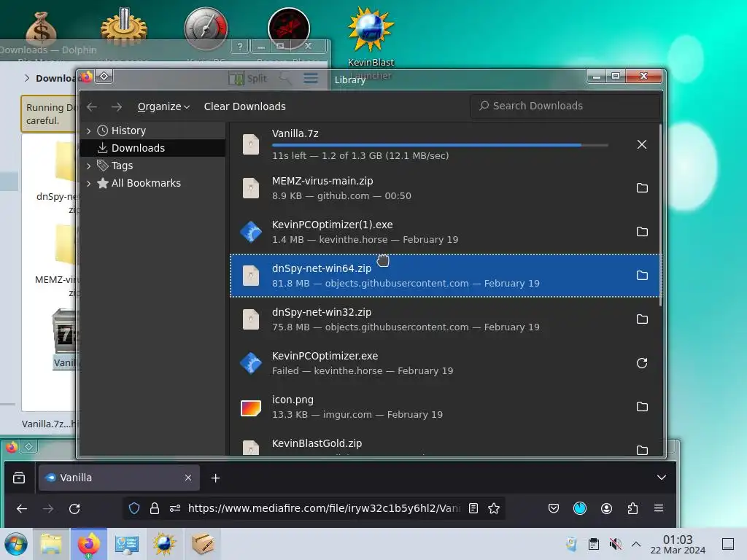Open a new Firefox tab

pyautogui.click(x=215, y=478)
